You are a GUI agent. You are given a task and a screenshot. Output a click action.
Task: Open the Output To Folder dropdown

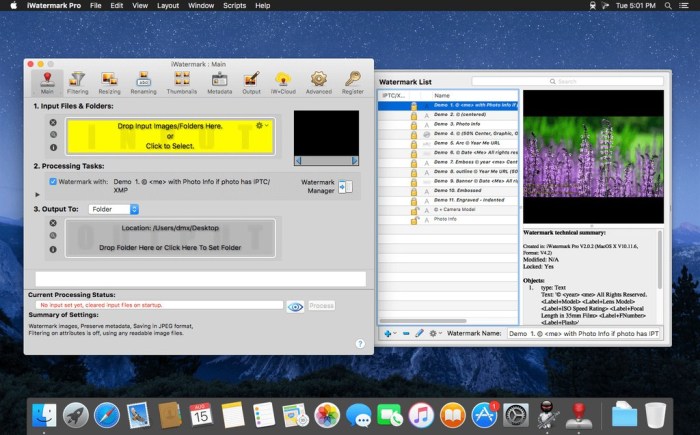tap(114, 209)
